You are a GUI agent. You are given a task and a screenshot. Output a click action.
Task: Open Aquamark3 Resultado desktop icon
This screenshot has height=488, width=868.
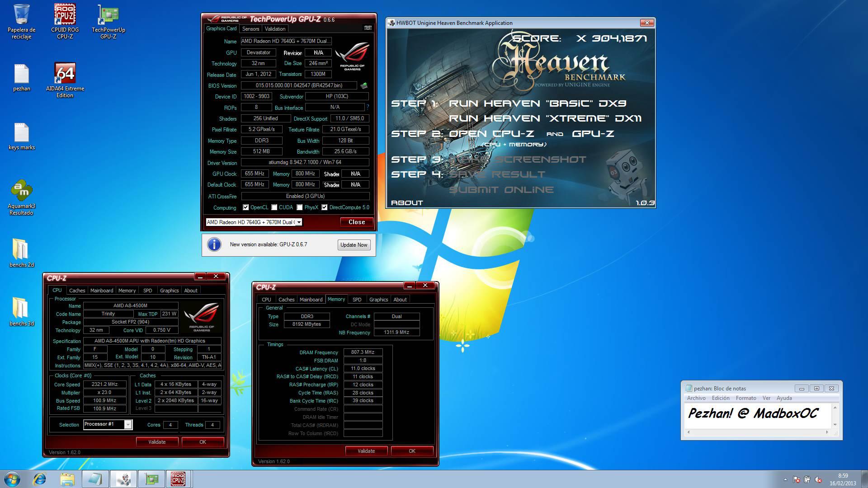[x=21, y=197]
